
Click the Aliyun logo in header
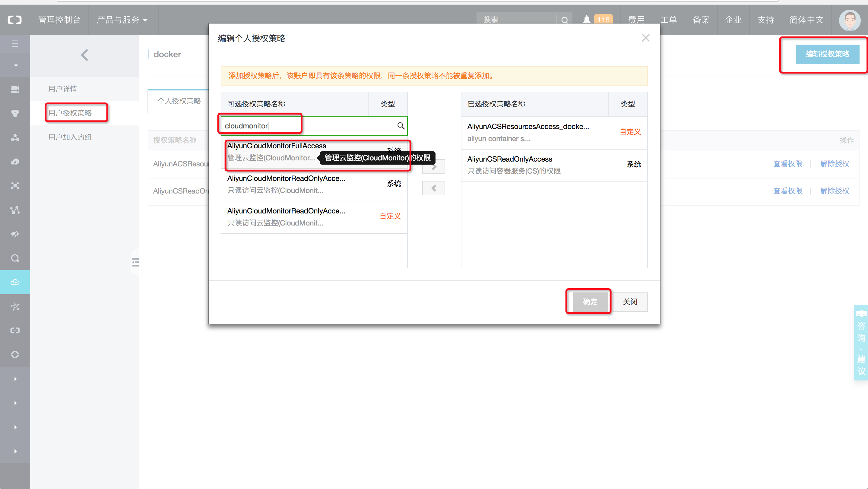pos(15,20)
